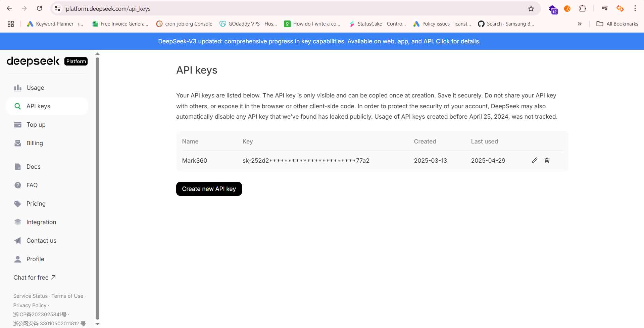The image size is (644, 328).
Task: Reload the DeepSeek platform page
Action: point(39,8)
